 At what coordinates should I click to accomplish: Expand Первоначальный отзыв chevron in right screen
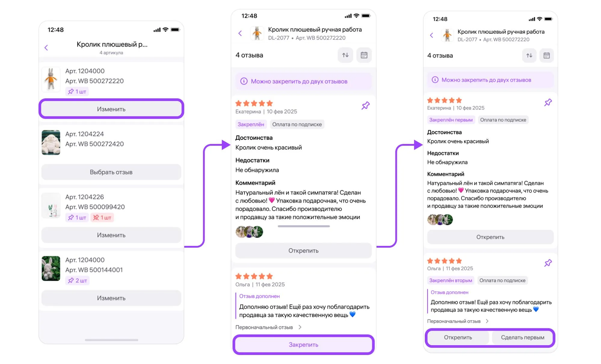487,321
